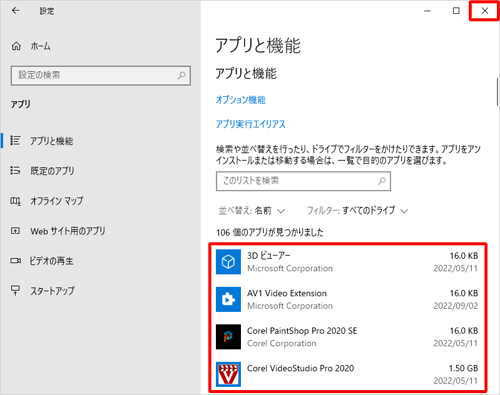Viewport: 500px width, 395px height.
Task: Click the AV1 Video Extension icon
Action: 228,299
